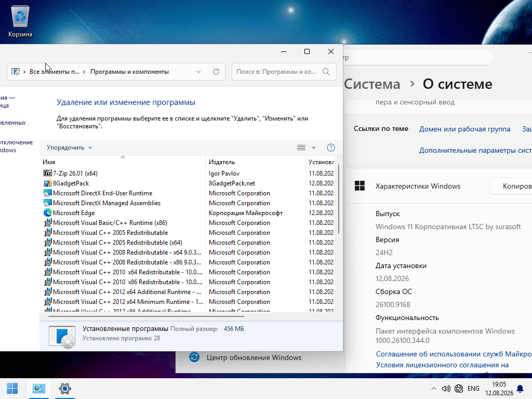Click the chevron before Программы и компоненты
This screenshot has height=399, width=532.
[x=84, y=72]
